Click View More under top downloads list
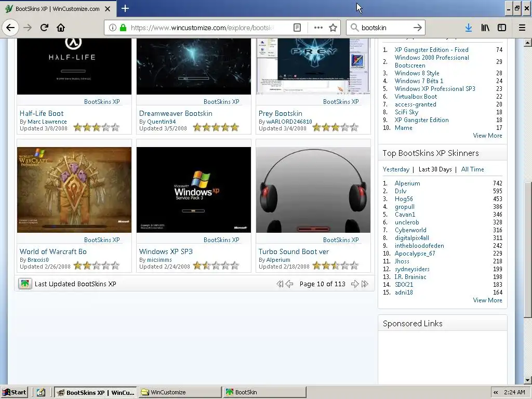The image size is (532, 399). click(x=487, y=136)
